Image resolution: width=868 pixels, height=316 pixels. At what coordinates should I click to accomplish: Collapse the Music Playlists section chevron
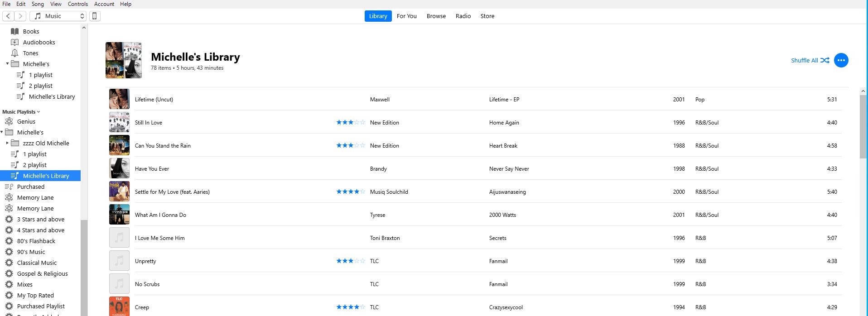click(x=39, y=112)
